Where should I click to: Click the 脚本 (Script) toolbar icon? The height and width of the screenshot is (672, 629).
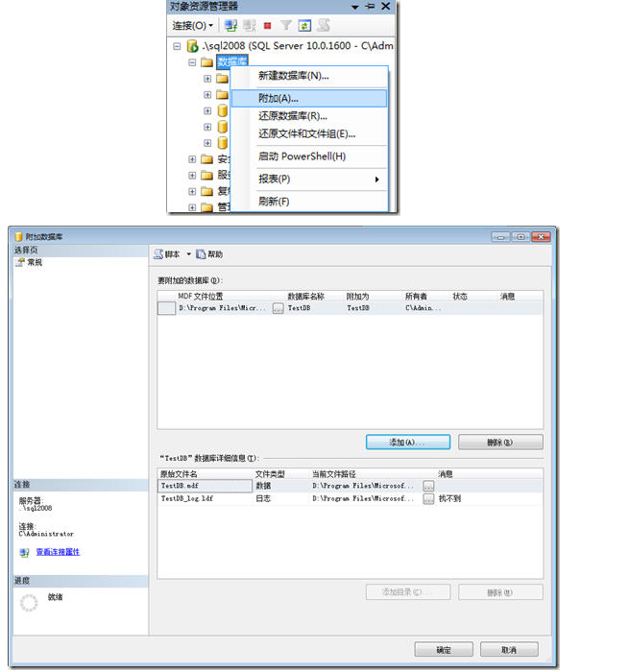point(158,254)
